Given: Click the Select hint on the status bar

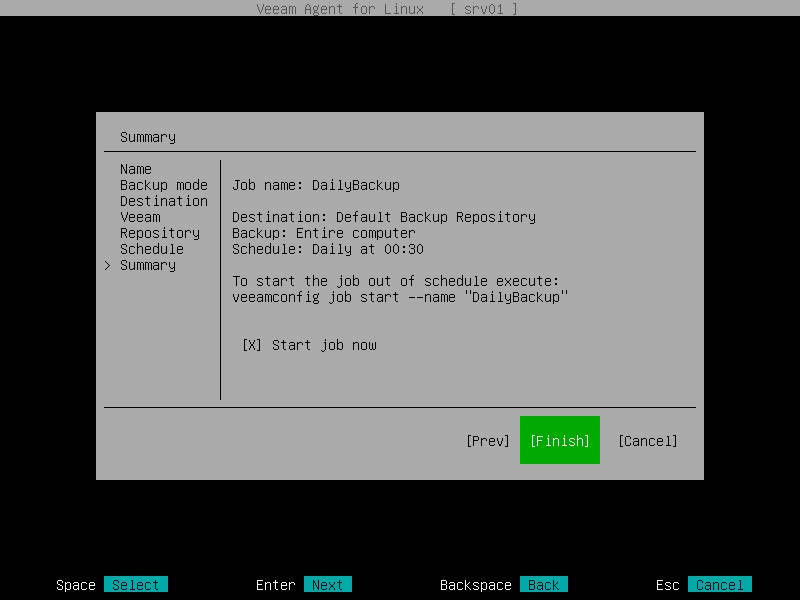Looking at the screenshot, I should coord(135,584).
